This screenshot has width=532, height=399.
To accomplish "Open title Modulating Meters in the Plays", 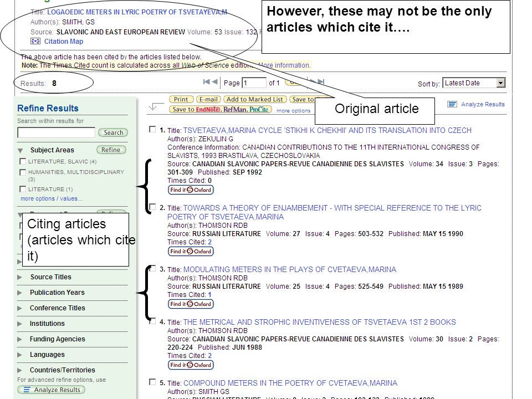I will pyautogui.click(x=290, y=269).
